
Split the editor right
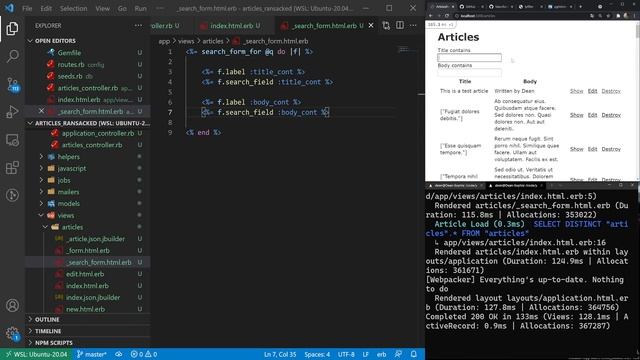point(400,25)
